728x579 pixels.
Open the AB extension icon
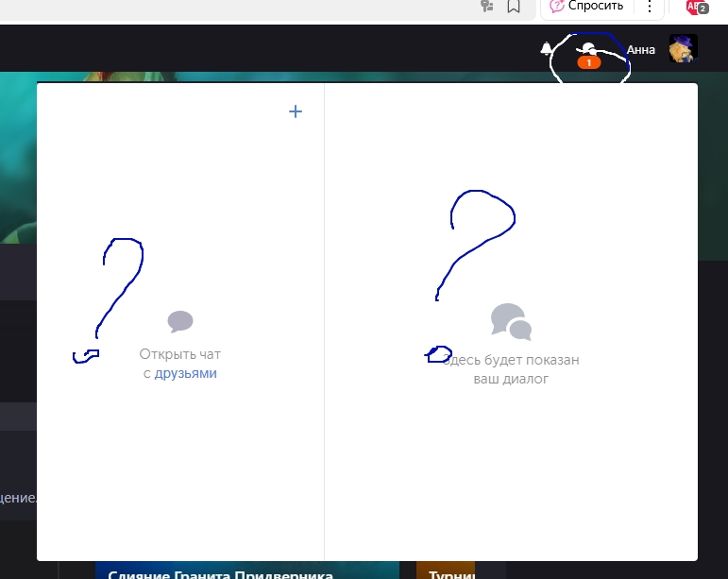(x=696, y=7)
